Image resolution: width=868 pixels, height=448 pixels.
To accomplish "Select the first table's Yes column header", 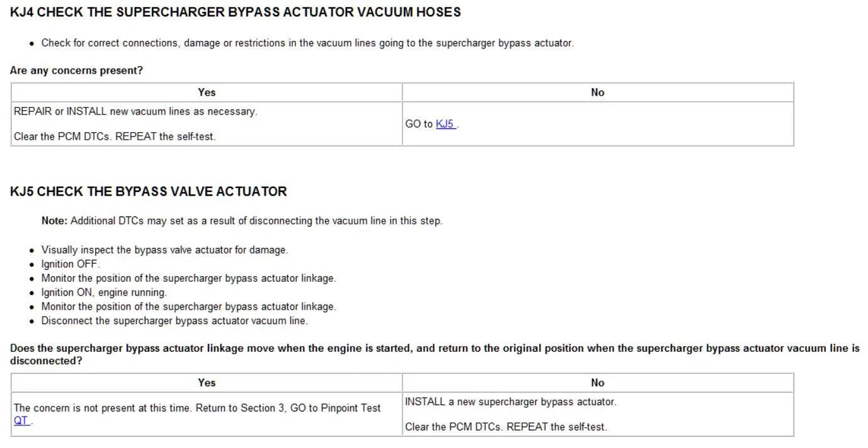I will [207, 92].
